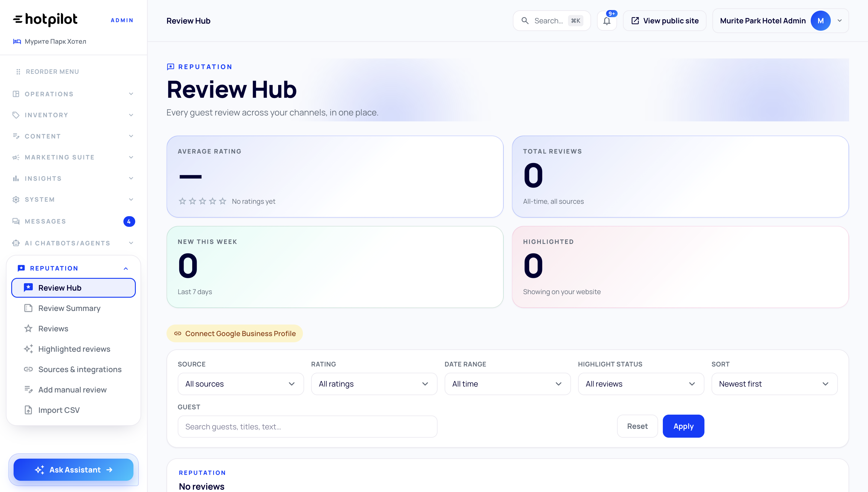Viewport: 868px width, 492px height.
Task: Click the Highlighted stat card
Action: [x=680, y=267]
